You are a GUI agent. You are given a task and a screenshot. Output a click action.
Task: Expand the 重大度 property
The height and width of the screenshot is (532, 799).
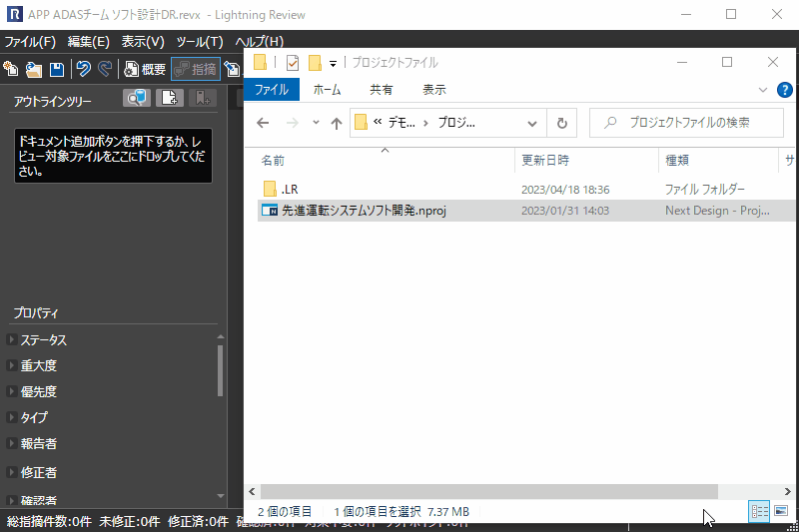point(12,365)
